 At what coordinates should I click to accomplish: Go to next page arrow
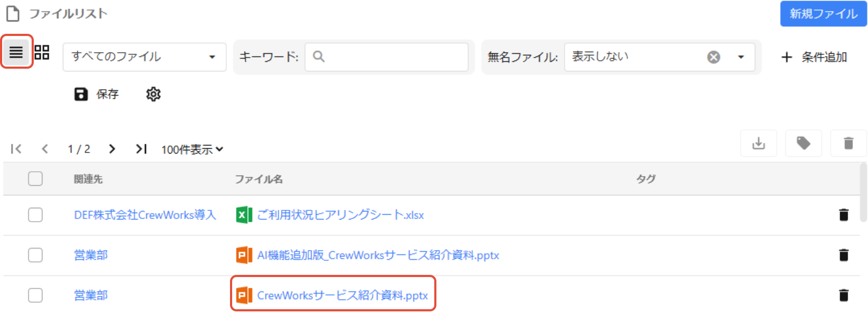[112, 149]
